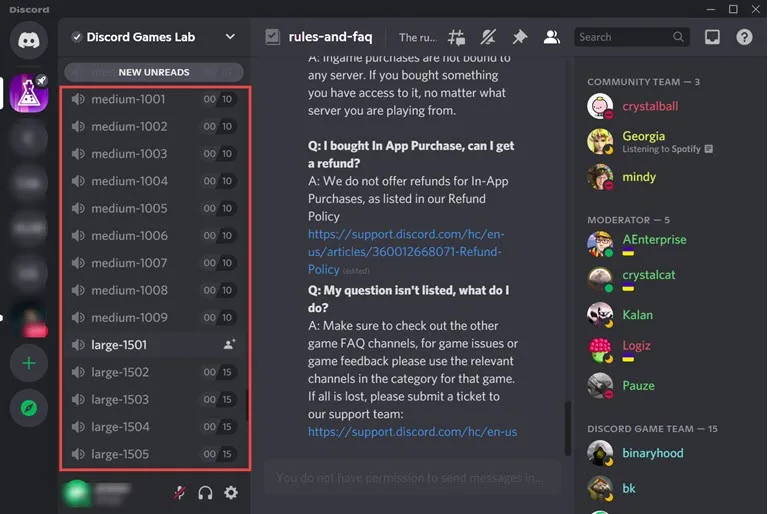Join voice channel medium-1008
Viewport: 768px width, 514px height.
(154, 291)
